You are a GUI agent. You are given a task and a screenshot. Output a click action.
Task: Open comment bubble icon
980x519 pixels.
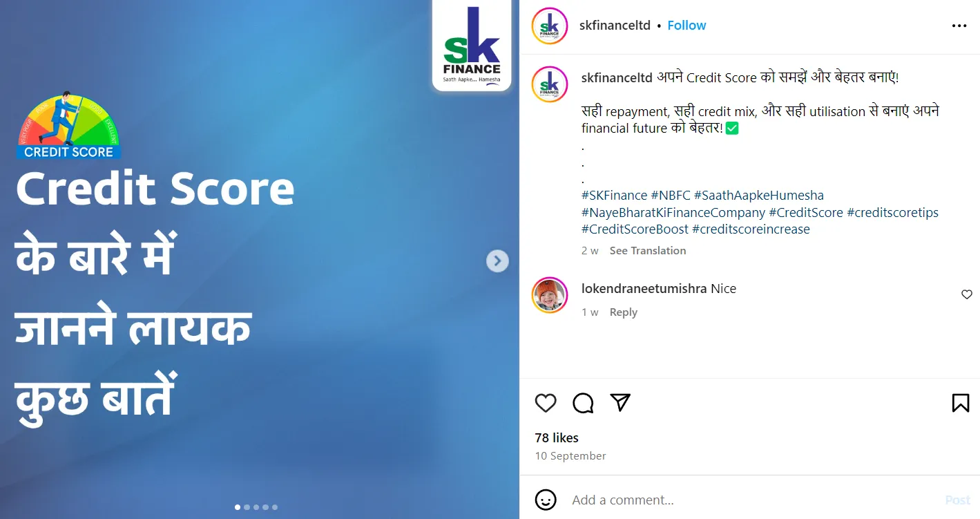point(583,403)
